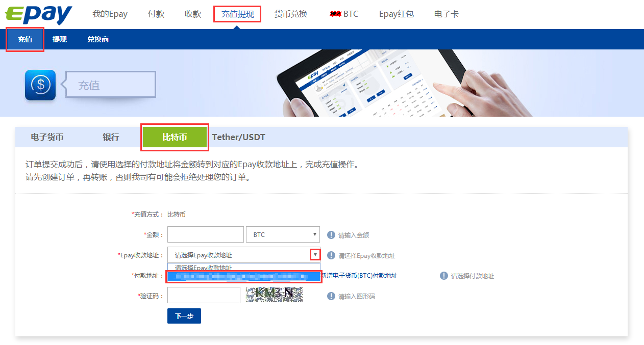Screen dimensions: 644x345
Task: Click the Epay logo
Action: 39,14
